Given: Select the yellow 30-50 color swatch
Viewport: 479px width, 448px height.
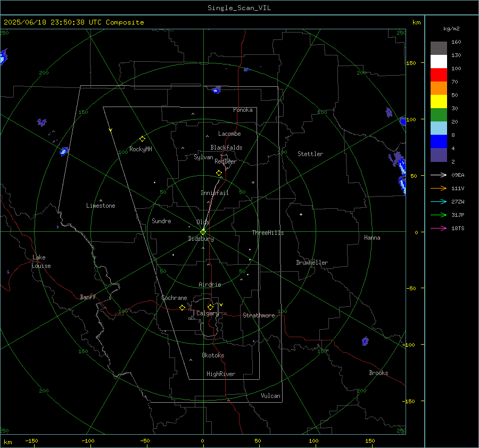Looking at the screenshot, I should (439, 102).
